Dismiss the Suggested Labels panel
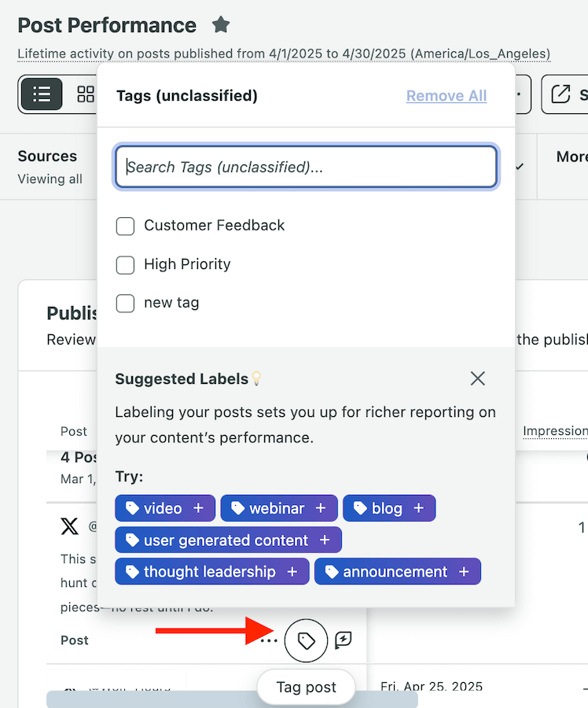Screen dimensions: 588x708 [477, 378]
